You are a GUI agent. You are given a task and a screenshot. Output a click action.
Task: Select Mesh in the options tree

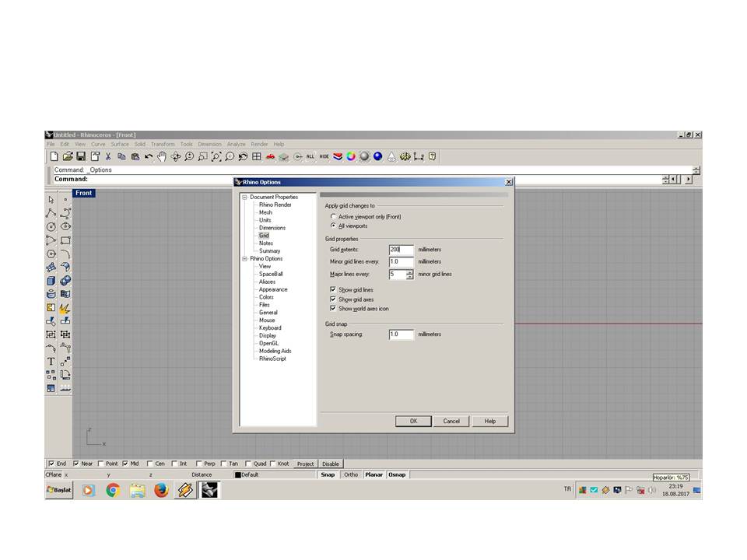(265, 212)
